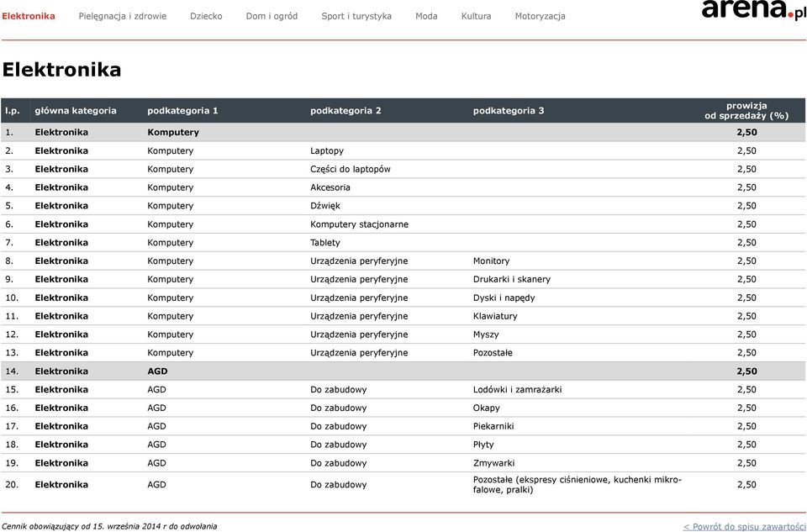807x532 pixels.
Task: Click the prowizja od sprzedaży column header
Action: pyautogui.click(x=746, y=111)
